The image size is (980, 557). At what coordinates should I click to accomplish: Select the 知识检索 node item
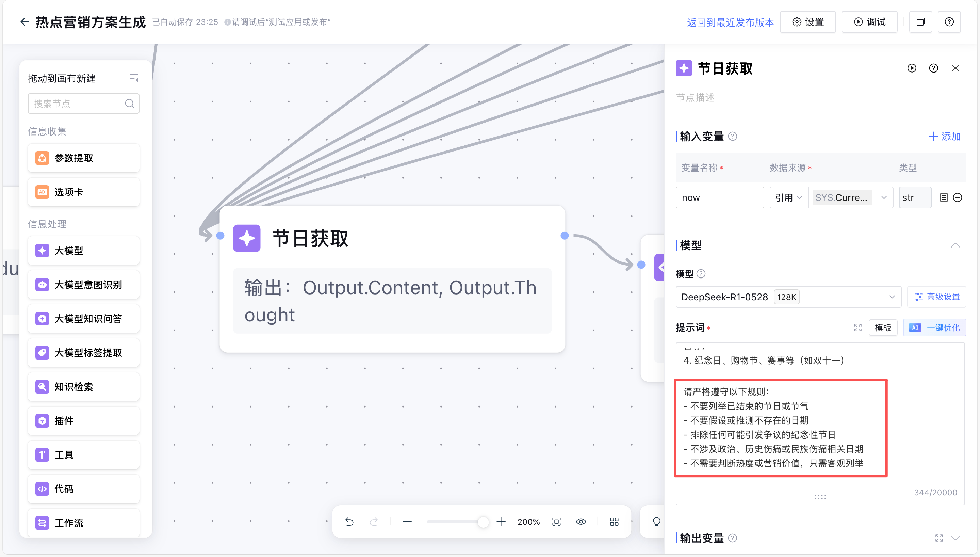click(84, 387)
